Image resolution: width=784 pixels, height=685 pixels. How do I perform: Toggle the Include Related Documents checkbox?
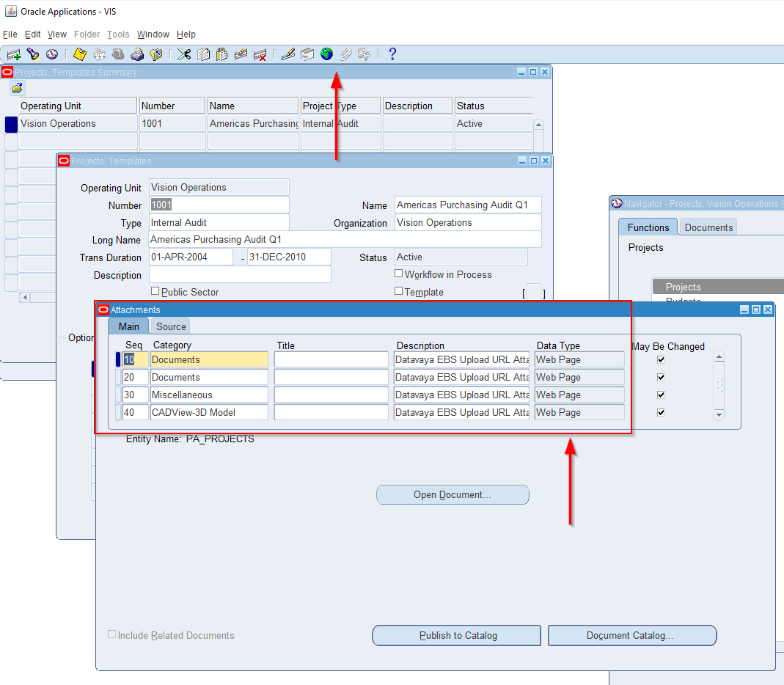pyautogui.click(x=112, y=634)
